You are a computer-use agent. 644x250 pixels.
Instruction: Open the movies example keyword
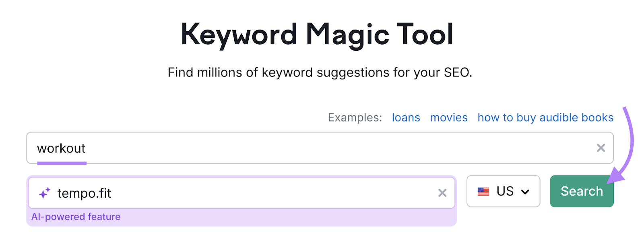tap(448, 118)
